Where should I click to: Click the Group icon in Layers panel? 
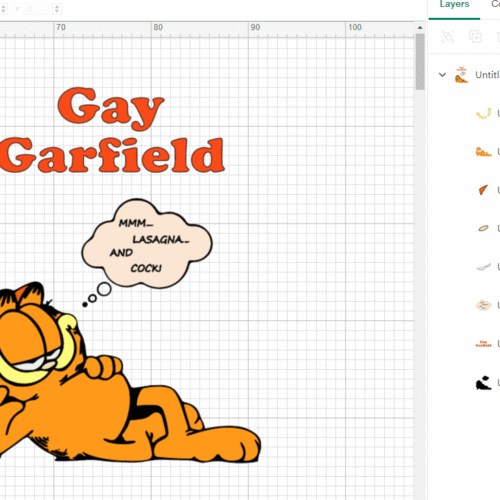tap(448, 36)
